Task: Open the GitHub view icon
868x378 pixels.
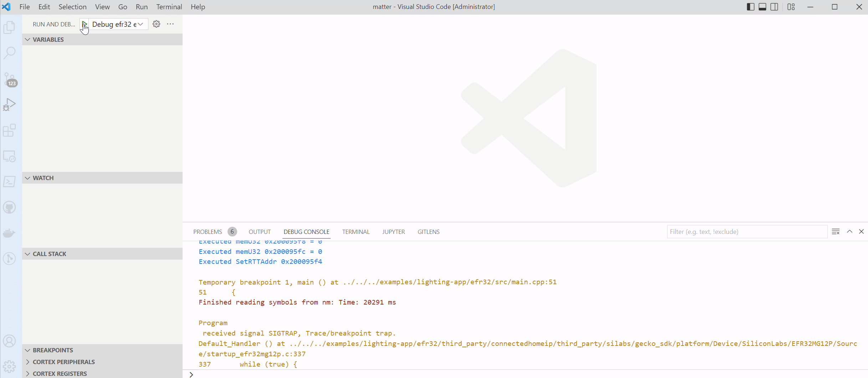Action: [10, 207]
